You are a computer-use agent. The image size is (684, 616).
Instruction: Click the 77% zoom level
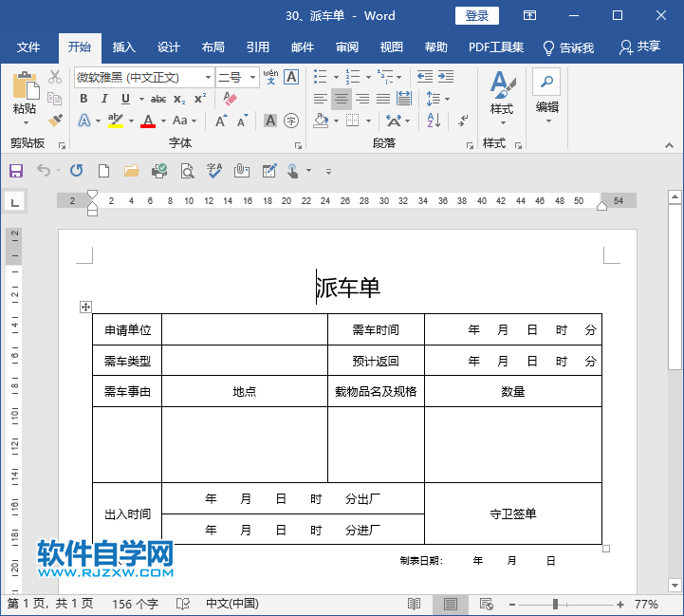[x=646, y=605]
